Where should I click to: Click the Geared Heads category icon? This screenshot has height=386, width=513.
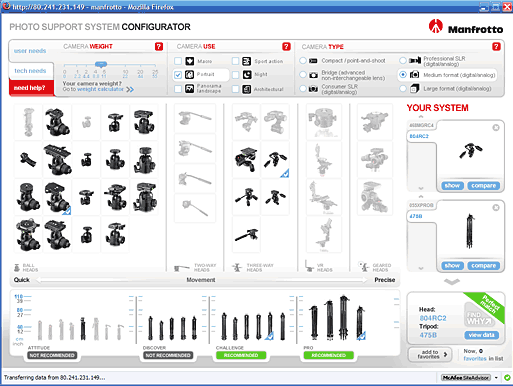coord(363,266)
